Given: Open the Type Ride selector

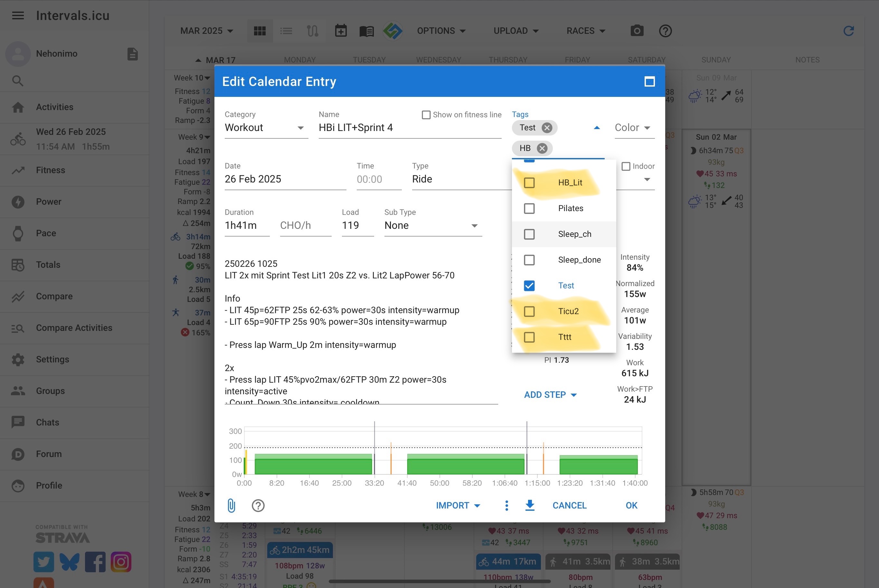Looking at the screenshot, I should click(462, 179).
